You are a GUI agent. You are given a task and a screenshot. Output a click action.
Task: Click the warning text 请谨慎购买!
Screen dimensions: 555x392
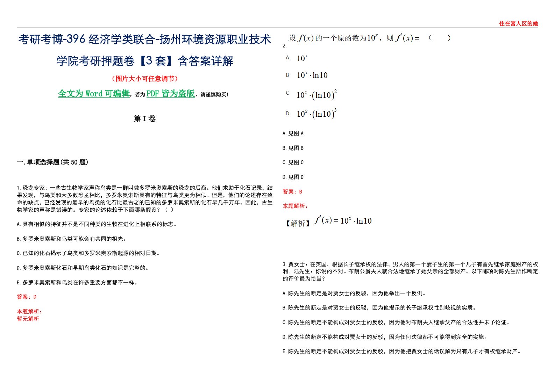[x=214, y=95]
